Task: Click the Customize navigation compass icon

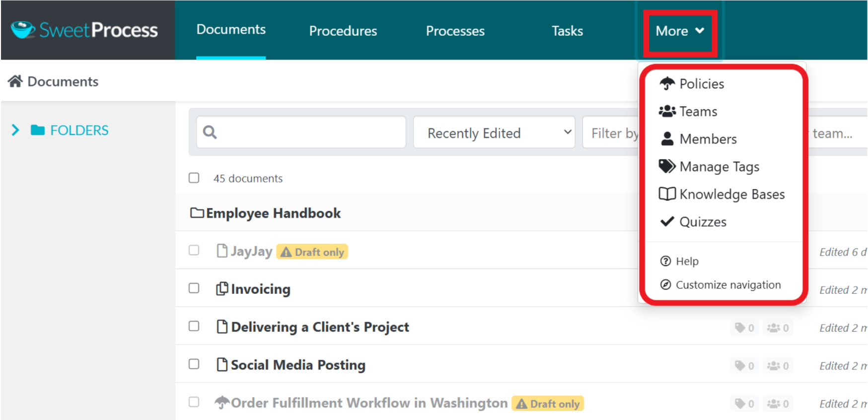Action: [x=666, y=284]
